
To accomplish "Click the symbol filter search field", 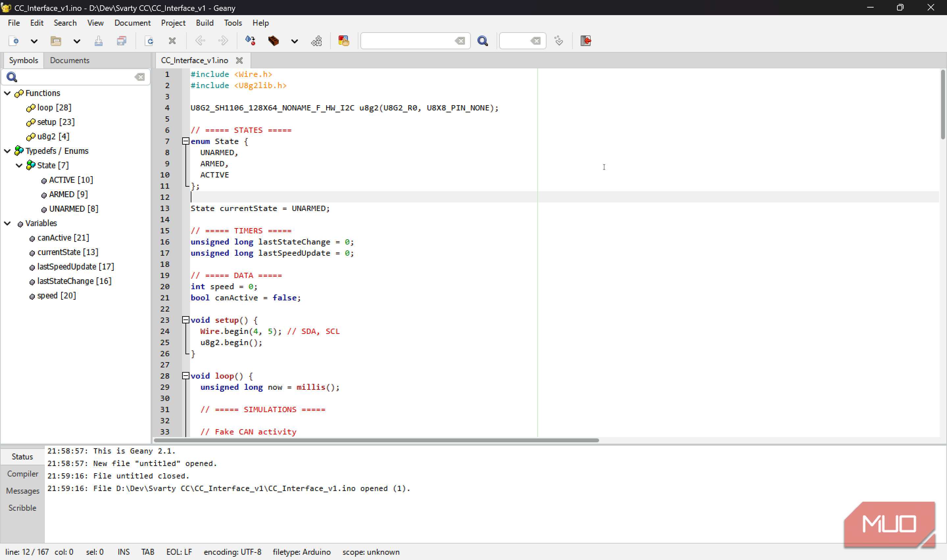I will point(76,77).
